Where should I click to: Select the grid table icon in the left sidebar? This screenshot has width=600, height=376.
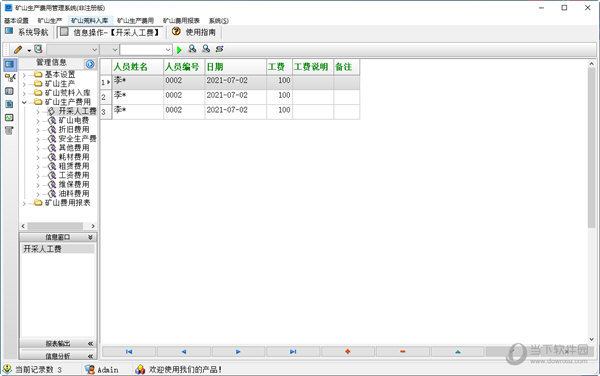click(x=9, y=91)
